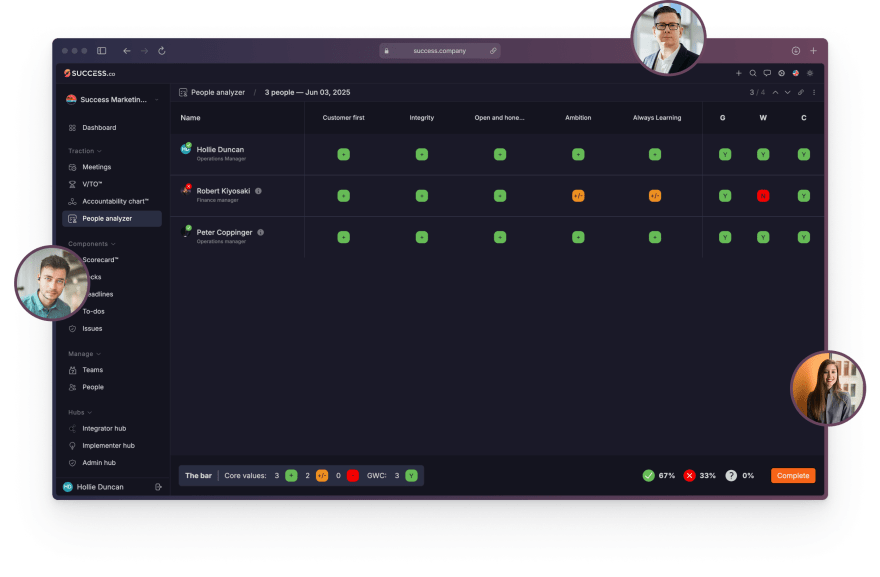This screenshot has height=577, width=880.
Task: Toggle Peter Coppinger's Integrity rating
Action: click(421, 237)
